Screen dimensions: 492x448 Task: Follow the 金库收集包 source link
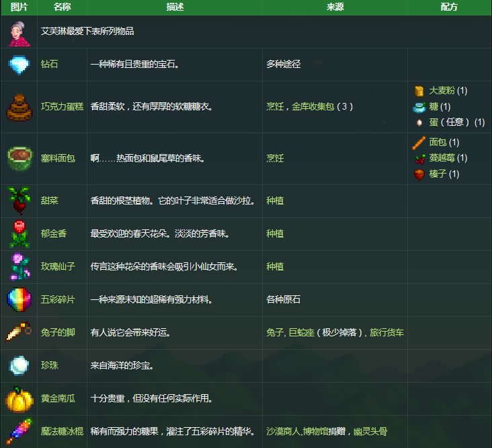tap(313, 106)
